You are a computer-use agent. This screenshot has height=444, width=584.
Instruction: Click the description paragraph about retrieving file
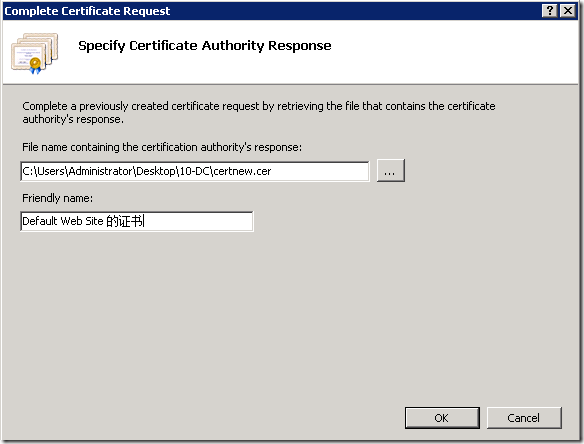point(259,112)
